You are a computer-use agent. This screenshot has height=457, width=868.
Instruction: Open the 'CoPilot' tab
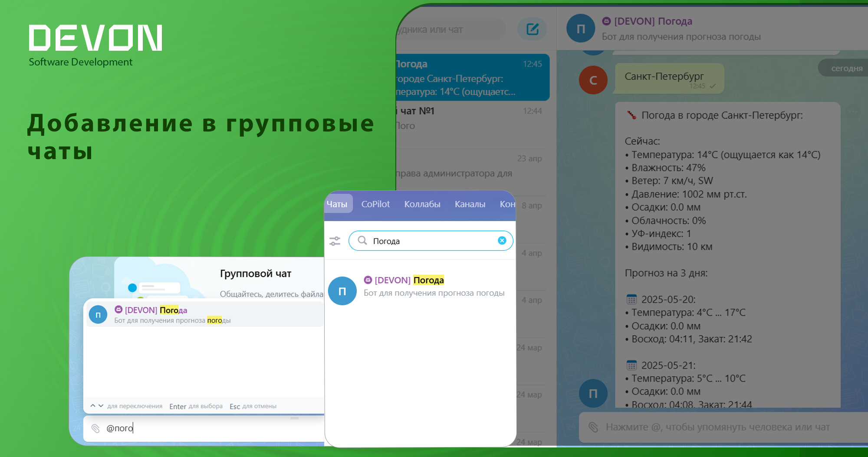coord(375,204)
